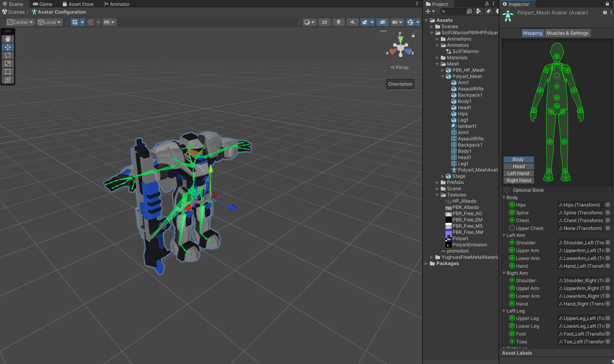This screenshot has width=614, height=364.
Task: Click the Body view button
Action: [518, 159]
